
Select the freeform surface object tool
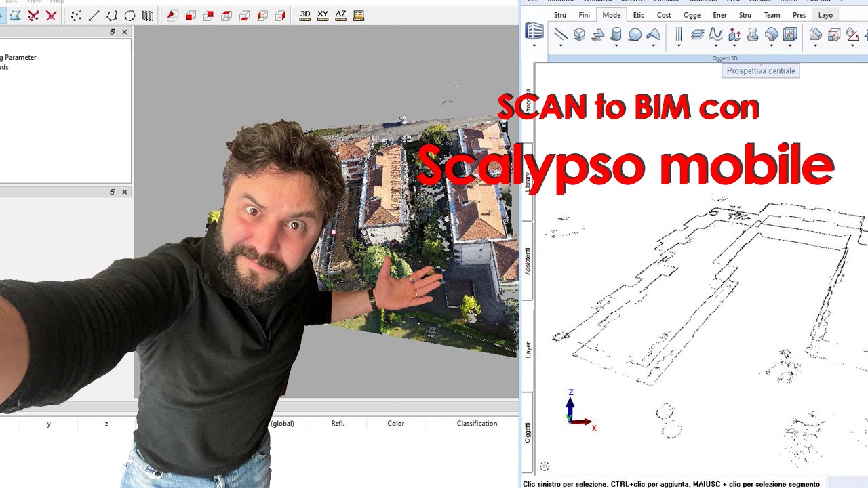[x=653, y=34]
